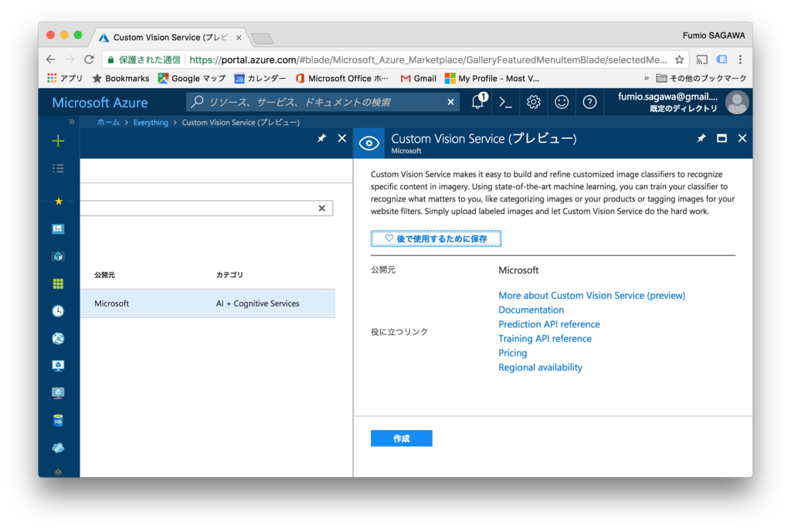This screenshot has width=791, height=532.
Task: Clear the marketplace filter search box
Action: [322, 208]
